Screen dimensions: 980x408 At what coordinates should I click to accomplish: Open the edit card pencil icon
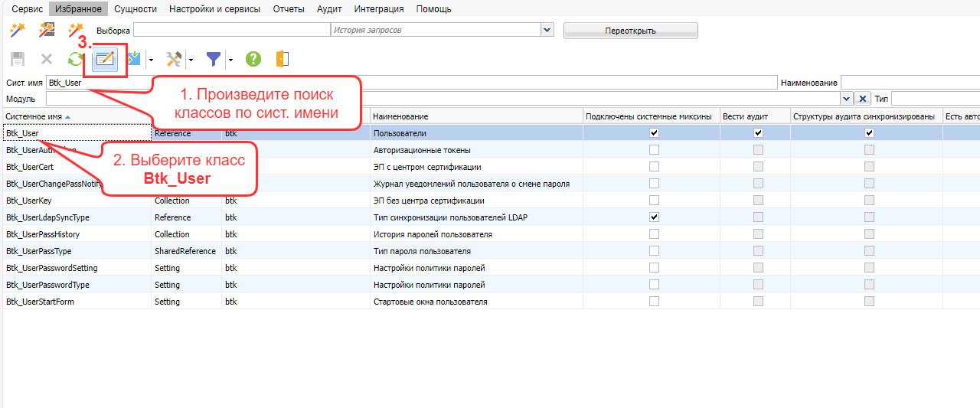click(x=105, y=59)
